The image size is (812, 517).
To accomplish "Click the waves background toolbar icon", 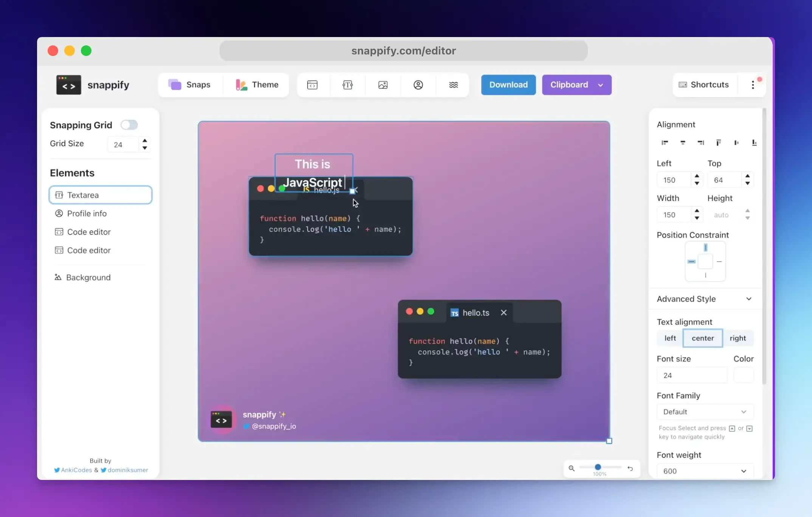I will click(x=453, y=85).
